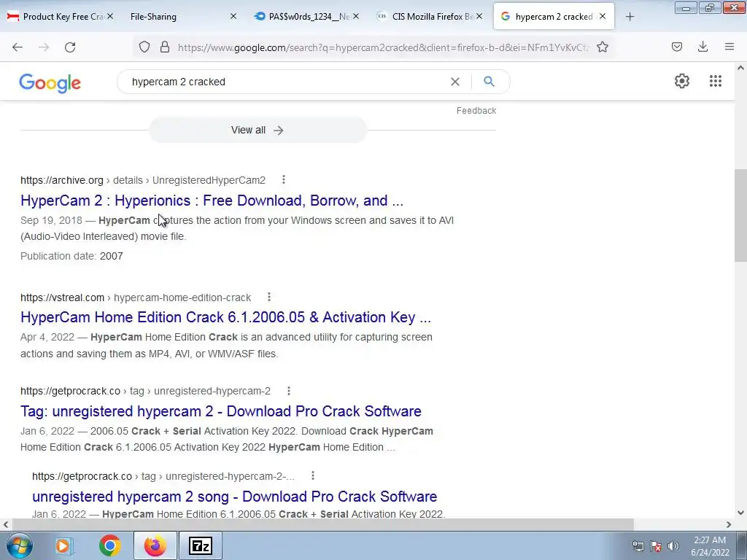Viewport: 747px width, 560px height.
Task: Close the hypercam 2 cracked tab
Action: 603,17
